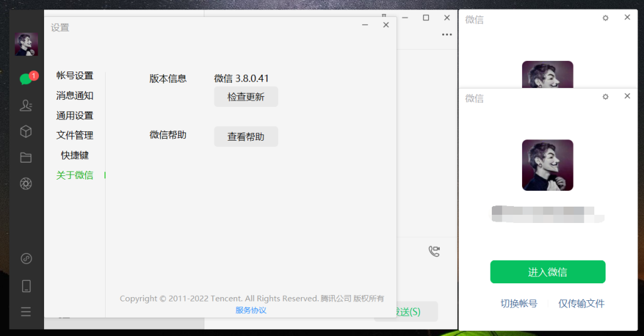The image size is (644, 336).
Task: Maximize the main WeChat window
Action: pyautogui.click(x=426, y=18)
